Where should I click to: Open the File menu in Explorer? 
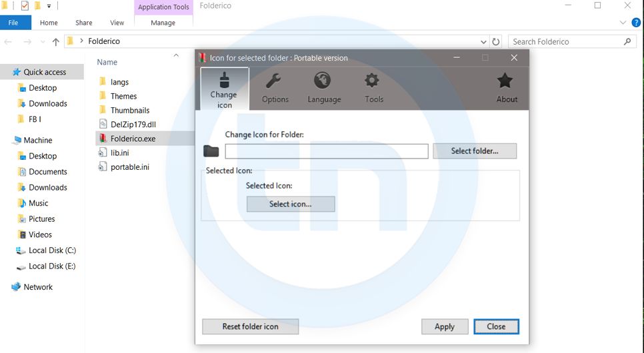pyautogui.click(x=15, y=23)
